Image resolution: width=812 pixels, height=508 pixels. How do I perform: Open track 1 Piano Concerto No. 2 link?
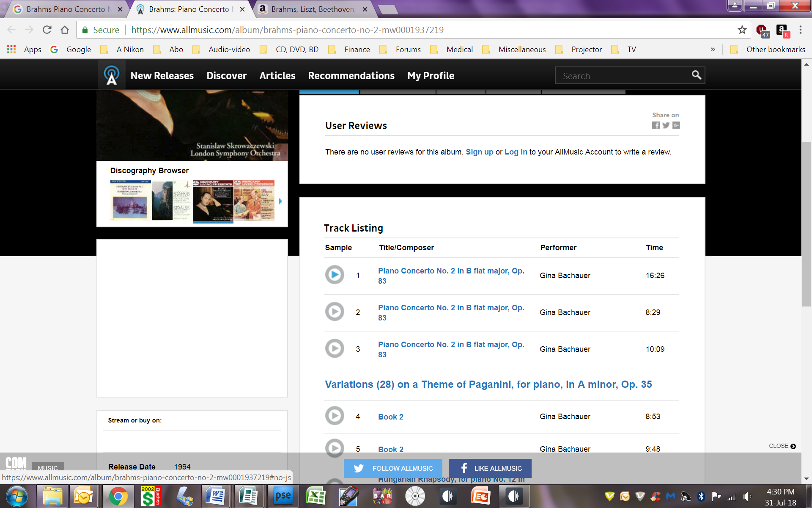(x=451, y=276)
